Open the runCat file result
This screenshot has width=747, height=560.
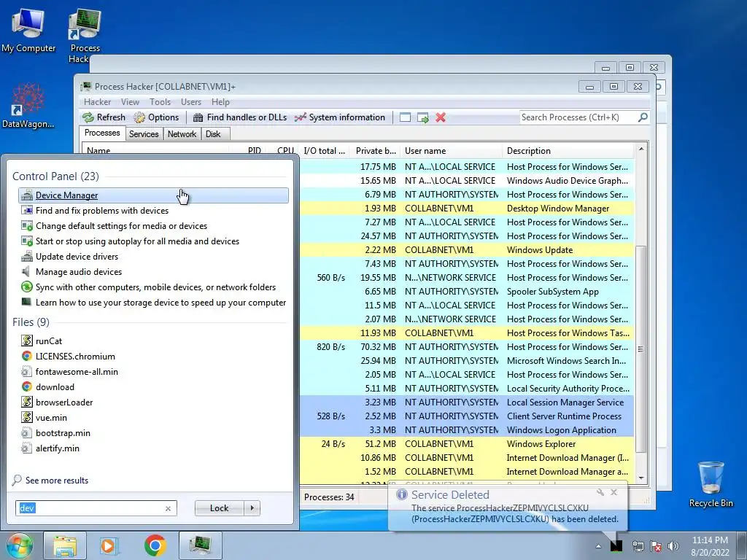click(x=49, y=341)
